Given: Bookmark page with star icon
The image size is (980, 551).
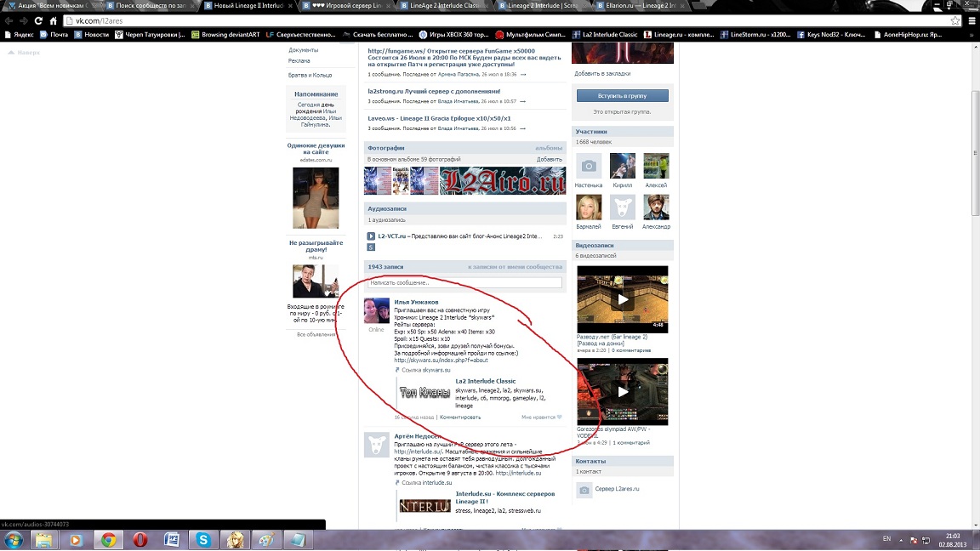Looking at the screenshot, I should point(955,20).
